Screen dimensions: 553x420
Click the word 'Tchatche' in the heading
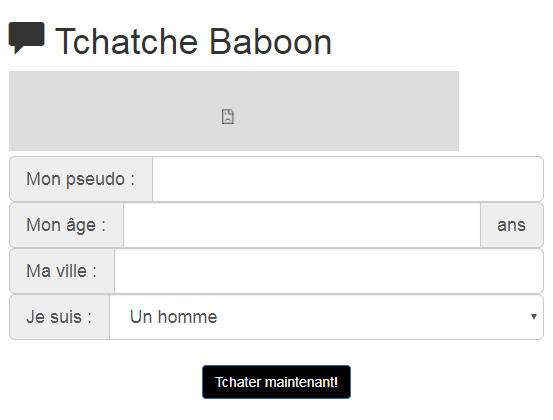126,42
